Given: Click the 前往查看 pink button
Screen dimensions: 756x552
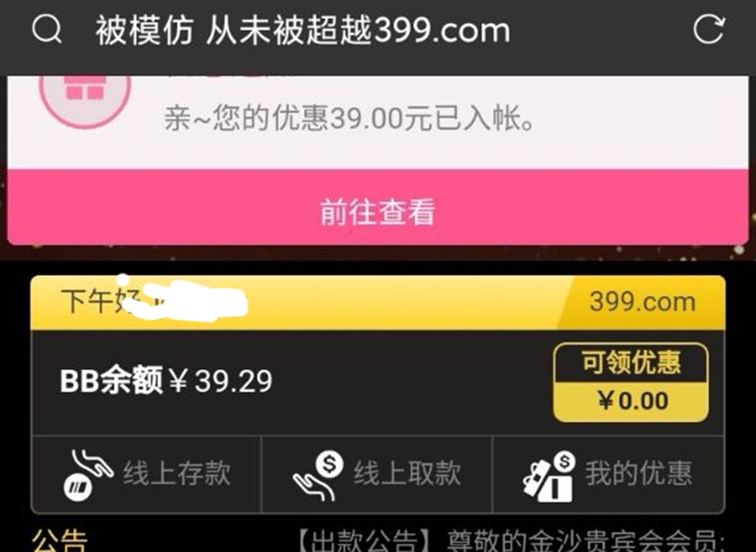Looking at the screenshot, I should pos(377,207).
